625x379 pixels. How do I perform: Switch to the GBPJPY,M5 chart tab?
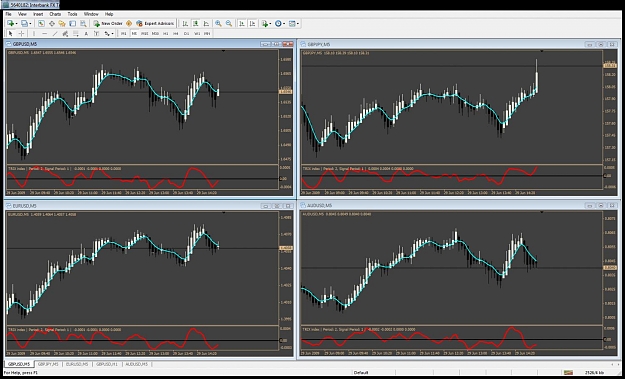coord(48,364)
